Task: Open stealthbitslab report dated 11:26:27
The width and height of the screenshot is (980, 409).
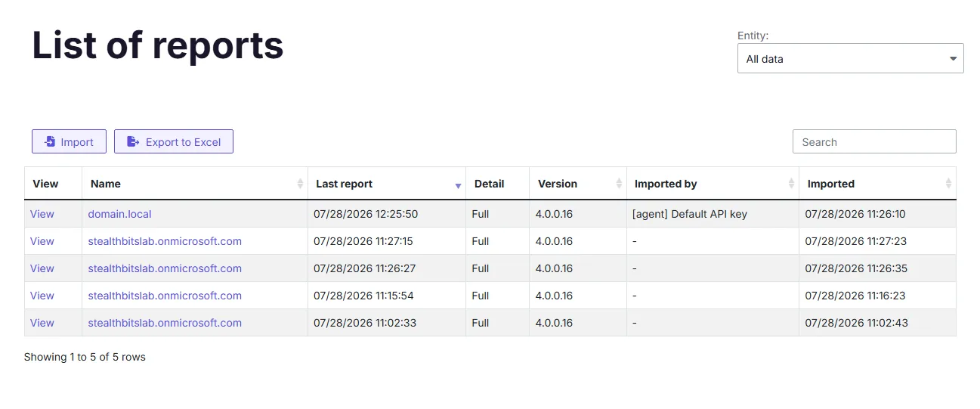Action: point(165,268)
